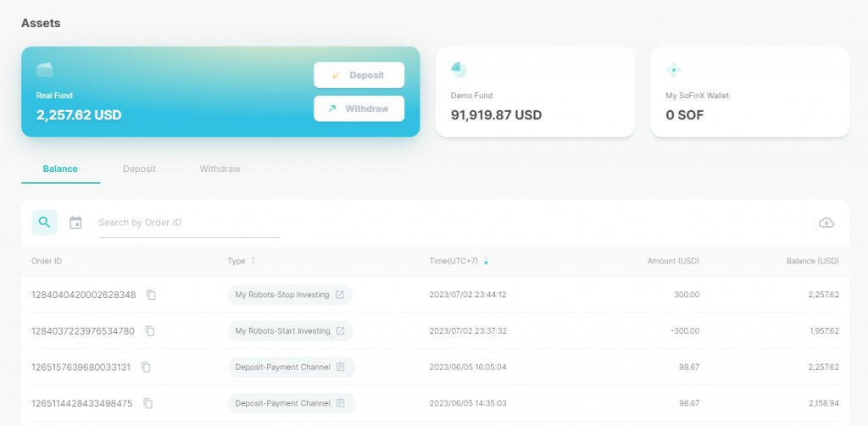The image size is (868, 426).
Task: Click timestamp 2023/06/05 16:05:04
Action: [x=468, y=367]
